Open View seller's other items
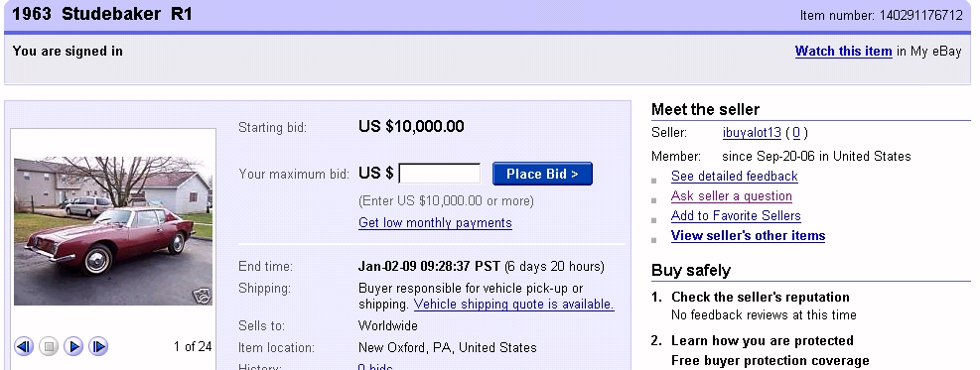The image size is (980, 370). coord(748,236)
